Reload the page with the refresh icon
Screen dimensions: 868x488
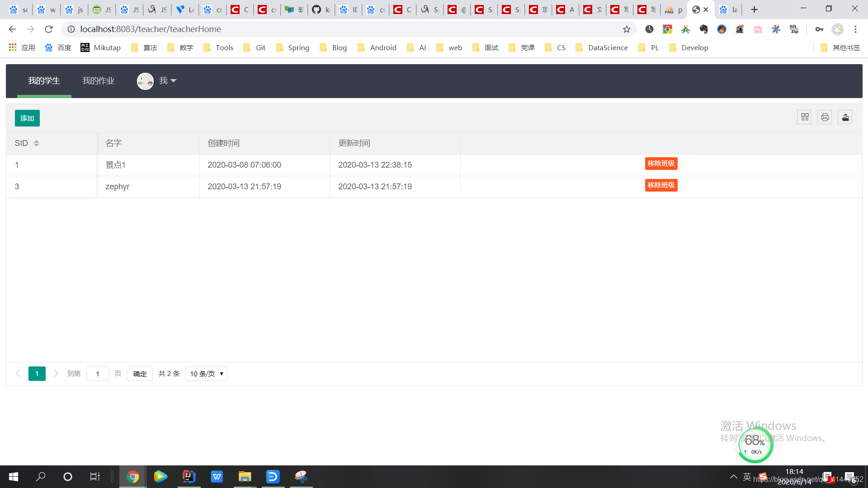click(x=49, y=29)
